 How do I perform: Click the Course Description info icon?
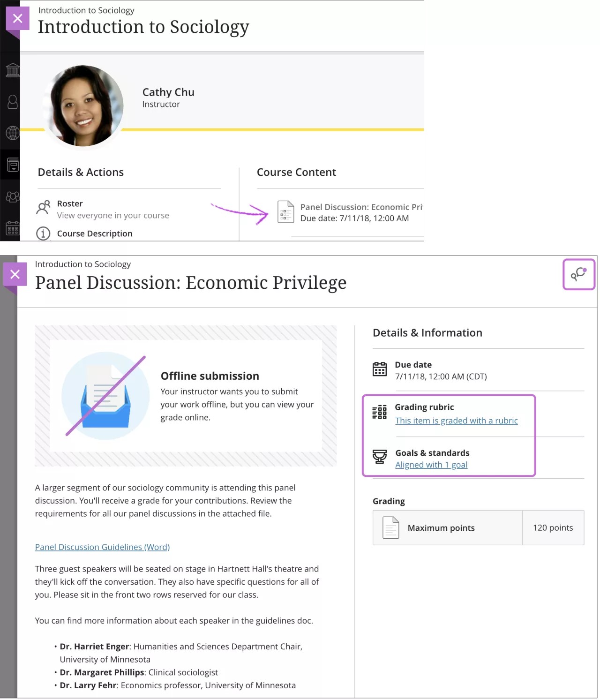(x=44, y=233)
